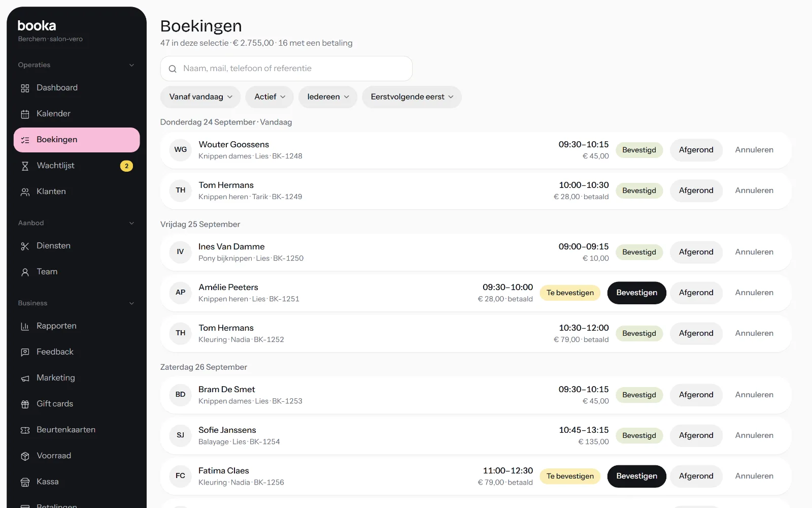812x508 pixels.
Task: Confirm Amélie Peeters booking with Bevestigen
Action: tap(636, 293)
